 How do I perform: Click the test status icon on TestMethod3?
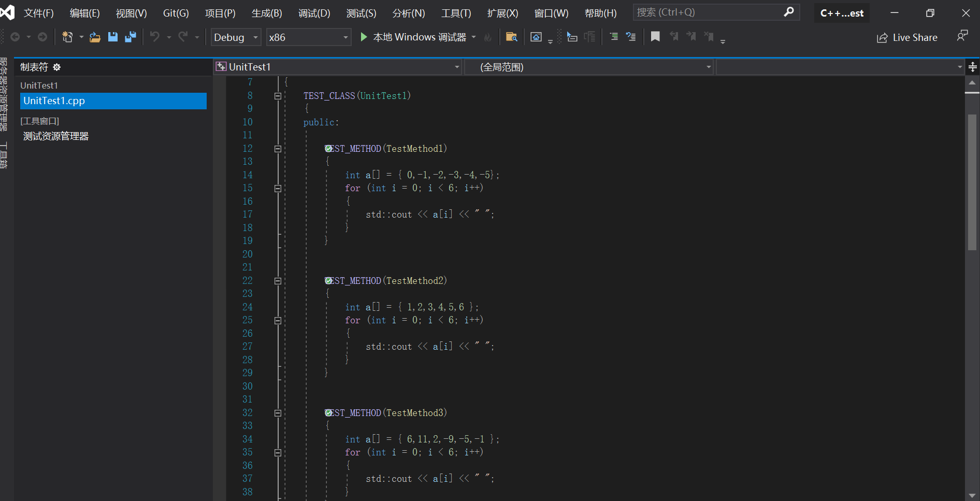click(x=328, y=413)
